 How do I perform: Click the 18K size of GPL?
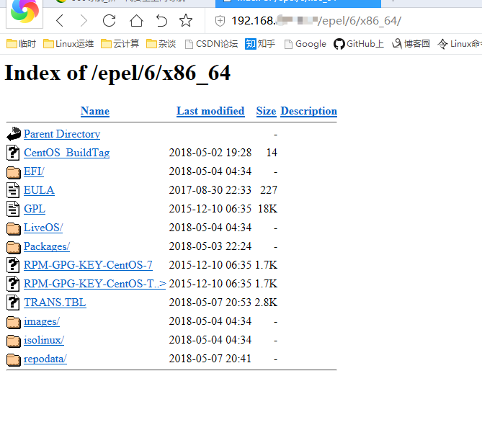click(x=267, y=209)
